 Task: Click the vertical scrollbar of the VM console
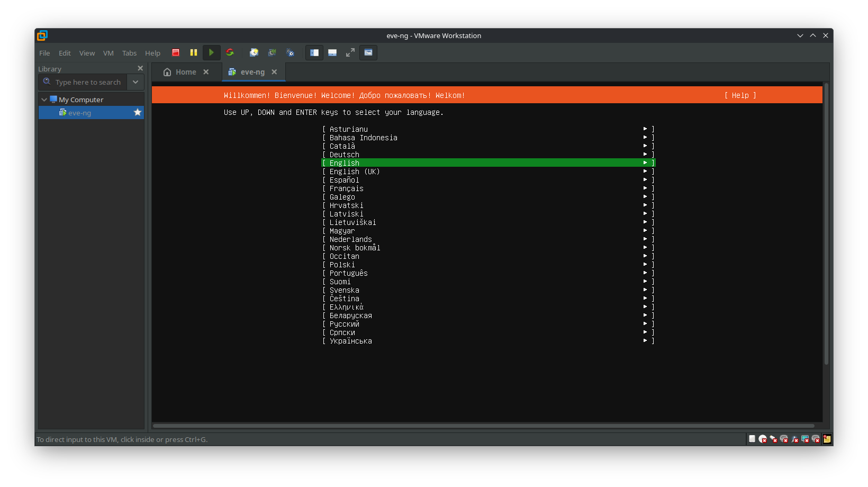tap(826, 224)
